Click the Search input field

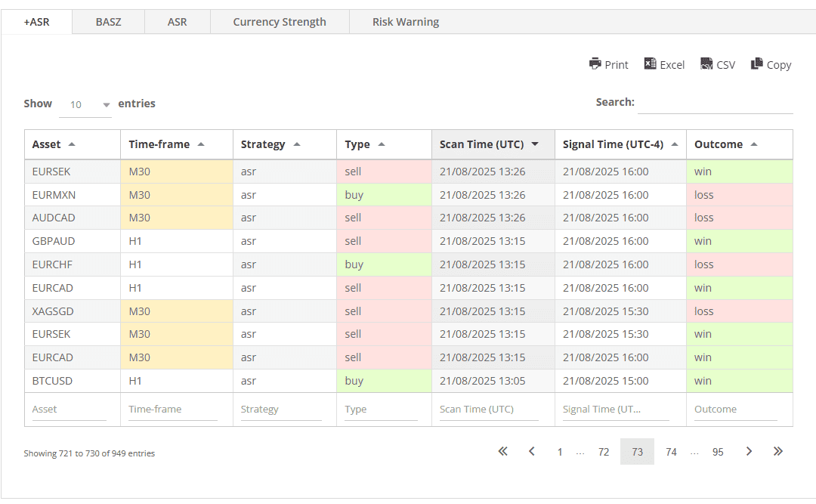point(716,104)
